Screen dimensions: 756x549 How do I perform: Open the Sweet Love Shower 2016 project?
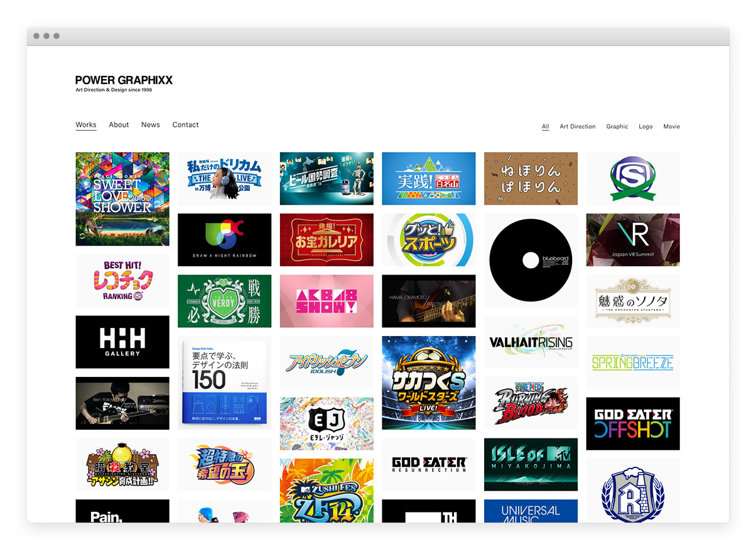122,198
